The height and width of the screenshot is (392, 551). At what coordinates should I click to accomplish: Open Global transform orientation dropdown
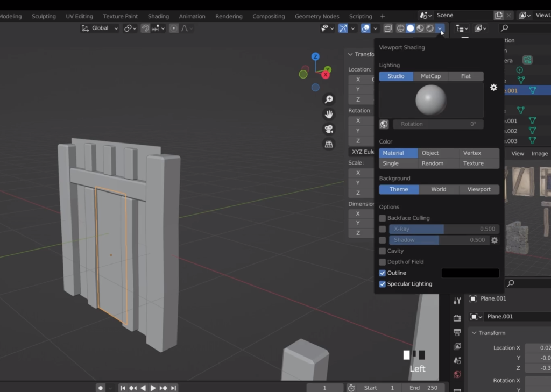(x=100, y=28)
